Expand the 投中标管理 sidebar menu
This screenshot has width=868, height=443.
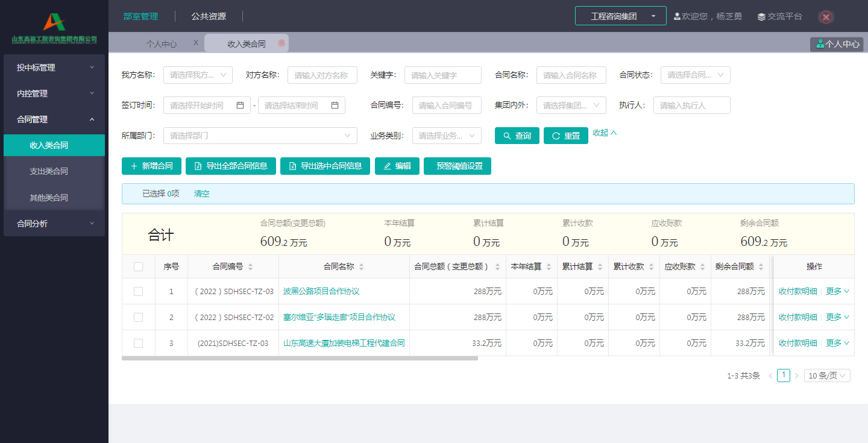click(x=54, y=68)
